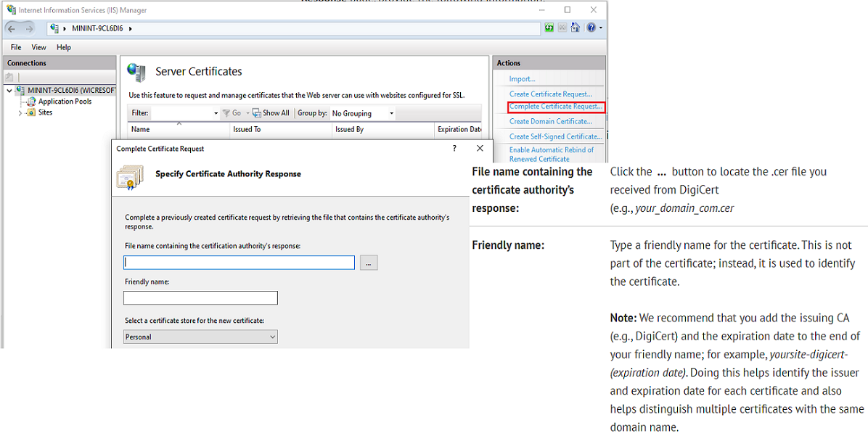Click the certificate icon in dialog header

[x=129, y=177]
